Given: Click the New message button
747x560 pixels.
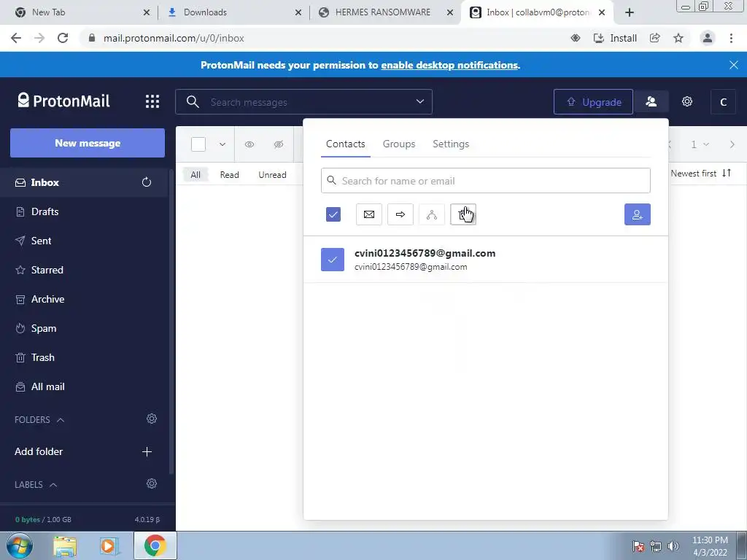Looking at the screenshot, I should pyautogui.click(x=88, y=143).
